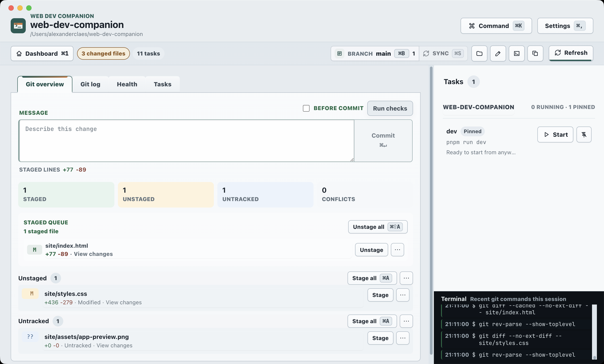Viewport: 604px width, 364px height.
Task: Click the STAGED LINES +77 -89 label
Action: [53, 170]
